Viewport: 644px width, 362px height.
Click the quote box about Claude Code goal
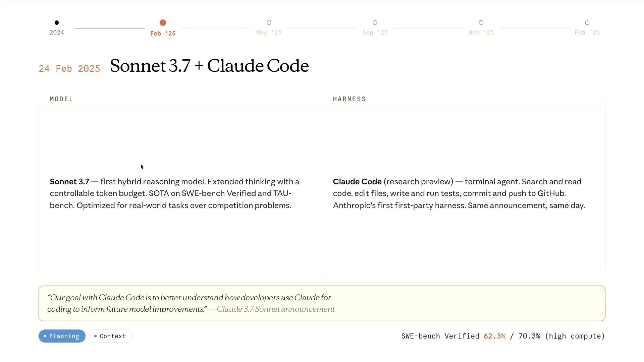click(x=322, y=303)
